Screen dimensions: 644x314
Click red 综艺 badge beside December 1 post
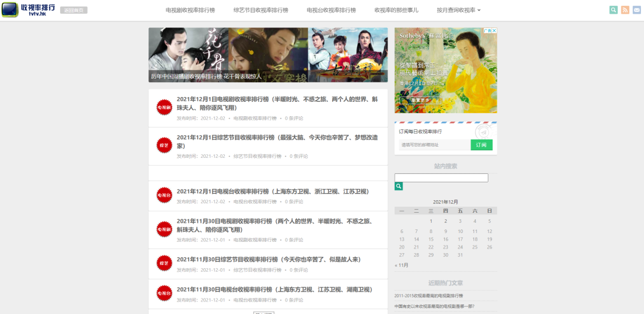click(164, 145)
